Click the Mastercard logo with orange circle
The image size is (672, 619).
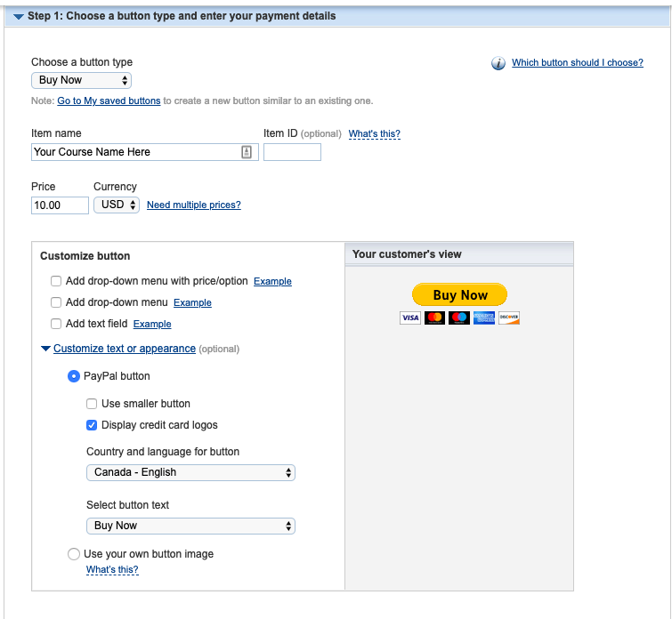point(434,318)
